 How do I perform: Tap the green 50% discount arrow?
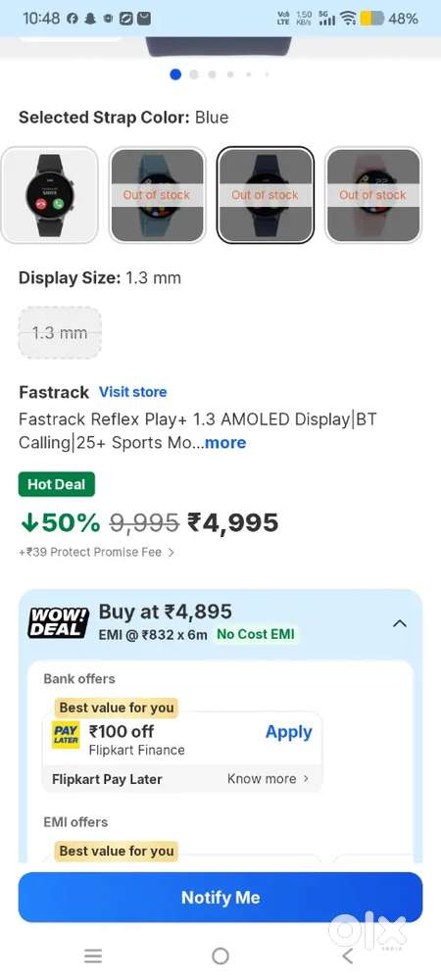pos(28,522)
